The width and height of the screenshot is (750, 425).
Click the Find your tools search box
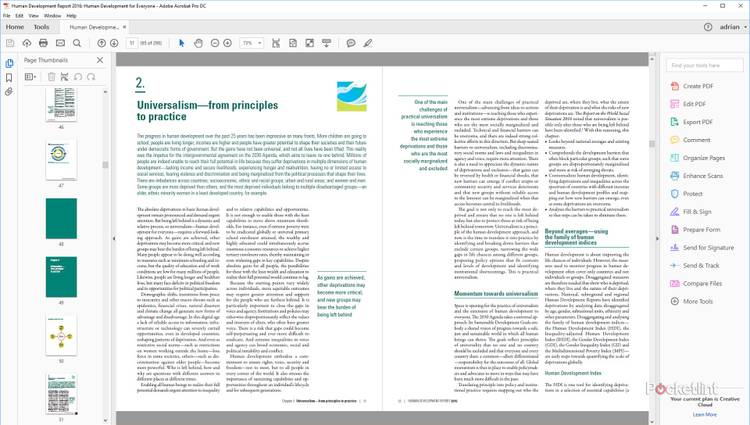[705, 65]
